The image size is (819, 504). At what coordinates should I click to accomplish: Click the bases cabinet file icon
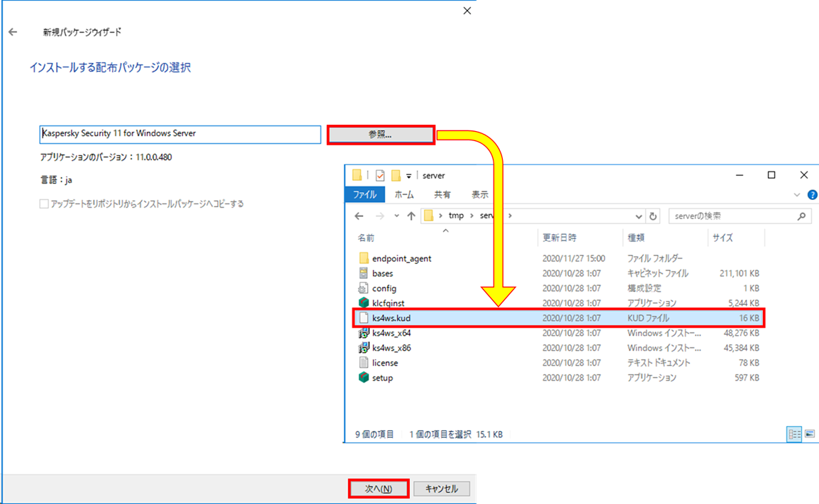(x=364, y=273)
